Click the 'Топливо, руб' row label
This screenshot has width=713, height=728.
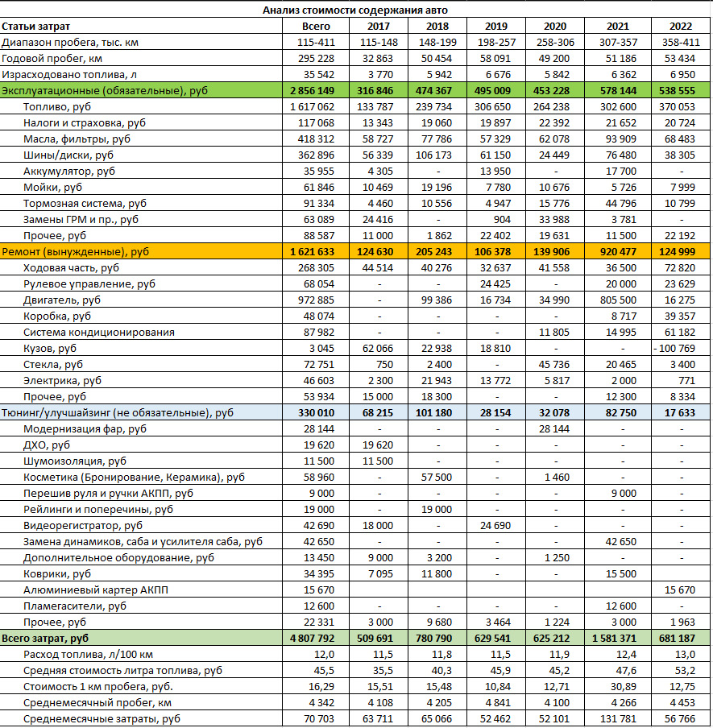(57, 107)
